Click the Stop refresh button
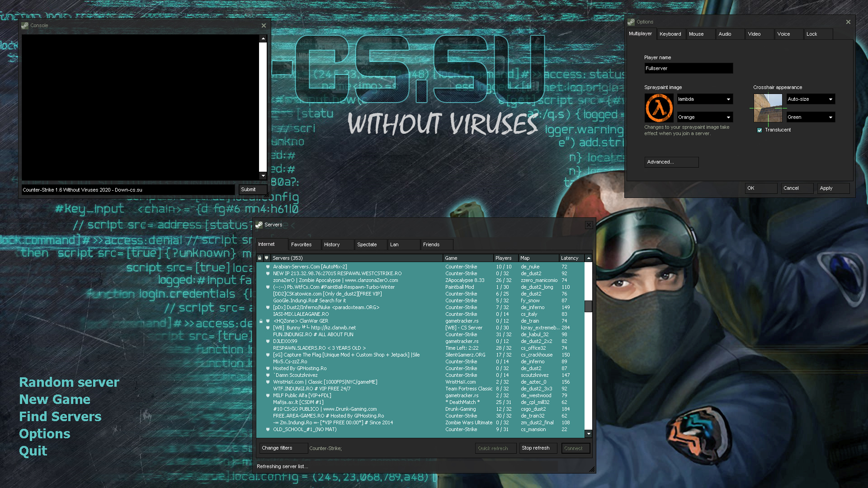 point(536,448)
